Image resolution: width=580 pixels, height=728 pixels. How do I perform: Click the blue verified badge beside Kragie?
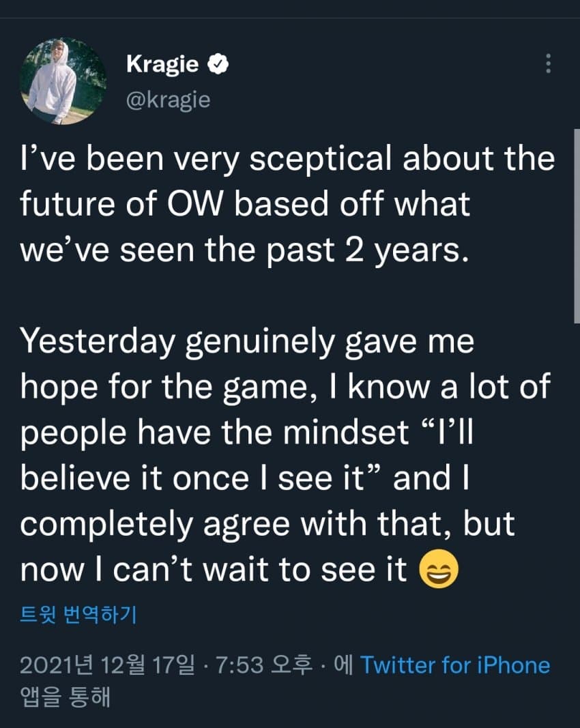218,64
